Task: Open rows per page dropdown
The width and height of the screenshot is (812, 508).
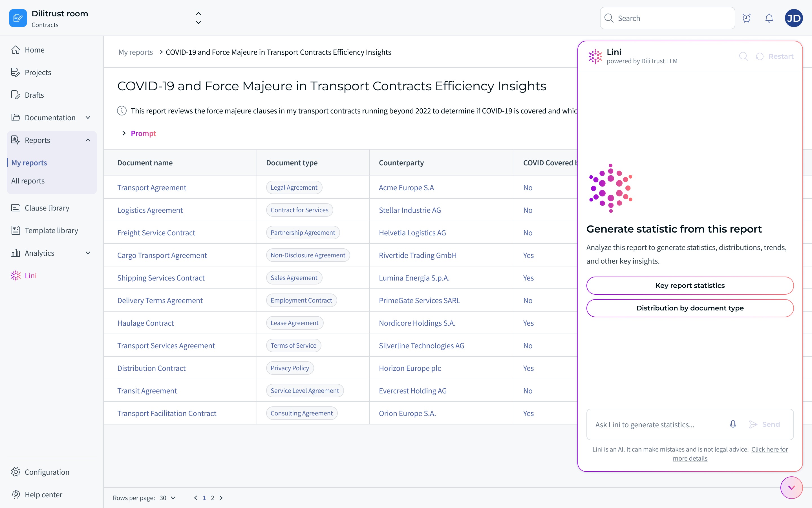Action: tap(168, 498)
